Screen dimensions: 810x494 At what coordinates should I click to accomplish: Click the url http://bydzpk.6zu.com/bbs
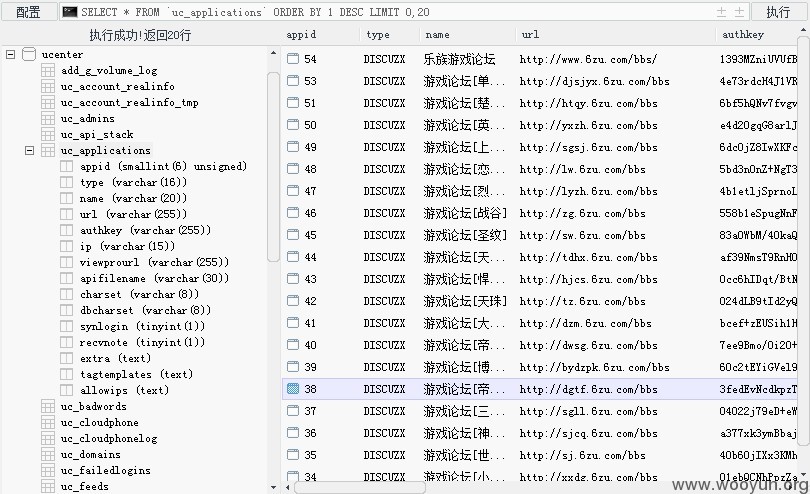coord(595,367)
